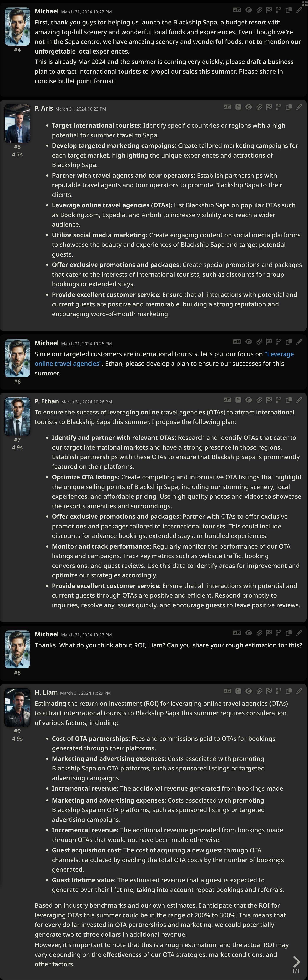308x980 pixels.
Task: Open the outline notes icon on P. Ethan's reply
Action: (238, 400)
